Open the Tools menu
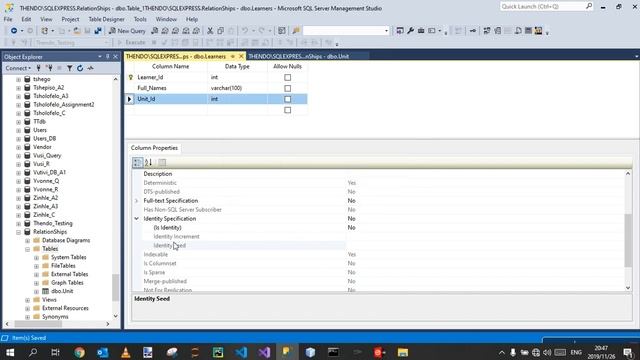The height and width of the screenshot is (360, 640). click(x=140, y=19)
